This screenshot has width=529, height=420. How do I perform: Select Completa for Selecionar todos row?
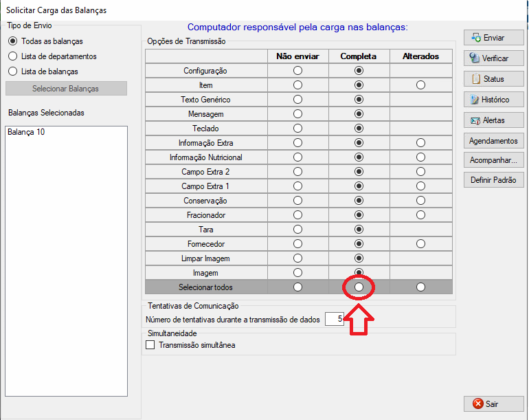pos(359,287)
